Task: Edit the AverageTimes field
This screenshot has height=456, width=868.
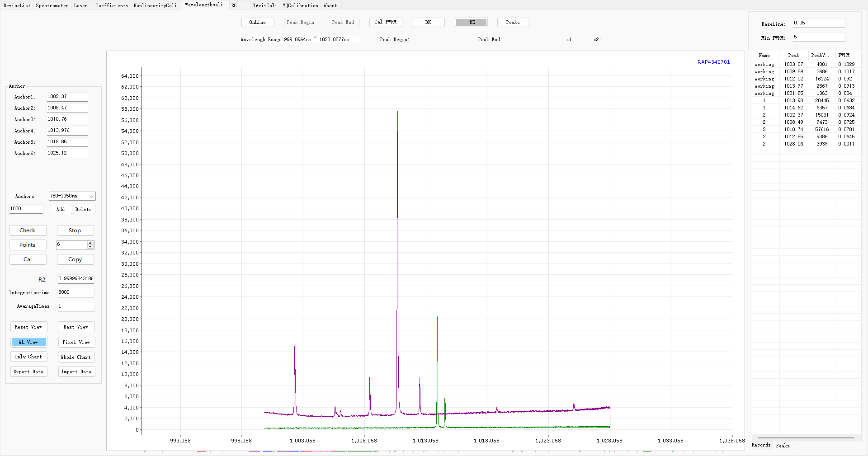Action: tap(76, 306)
